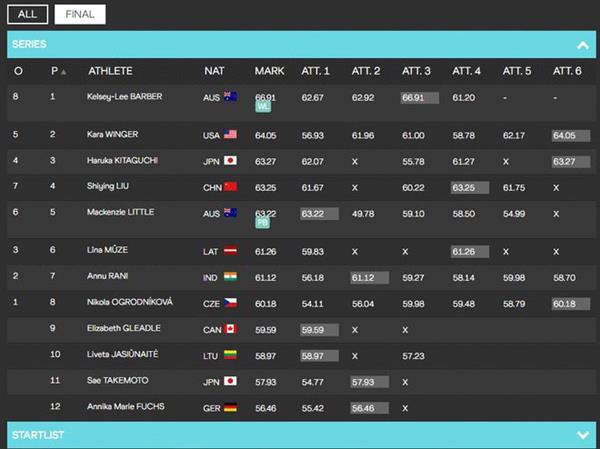Open Shiying LIU athlete profile
Viewport: 600px width, 449px height.
[108, 186]
